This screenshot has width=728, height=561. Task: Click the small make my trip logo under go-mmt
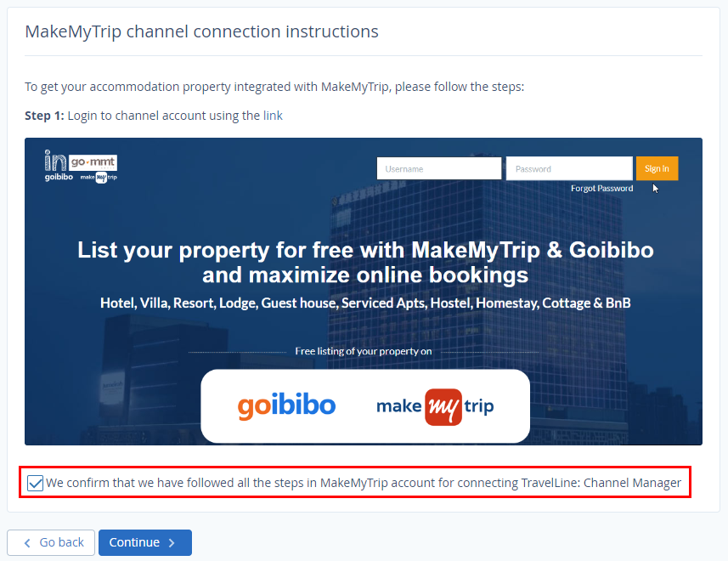99,177
